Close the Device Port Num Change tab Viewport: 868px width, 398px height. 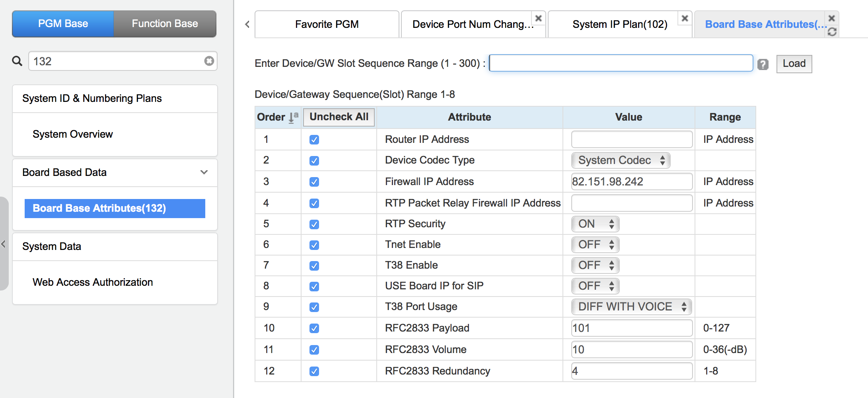(x=538, y=18)
